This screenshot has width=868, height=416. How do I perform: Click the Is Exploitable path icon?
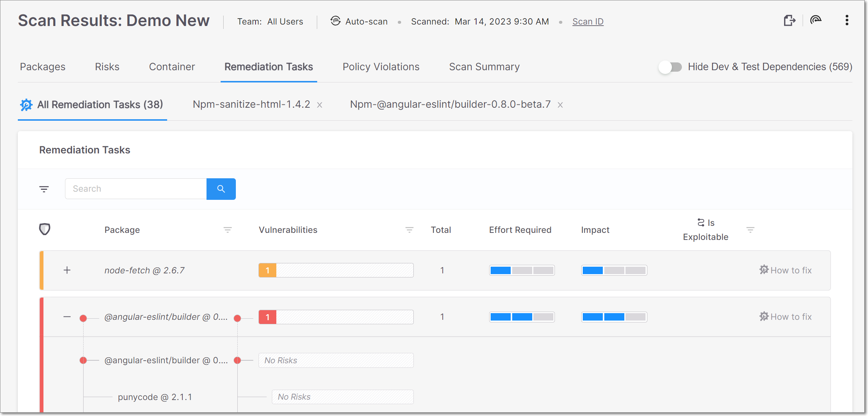coord(701,222)
